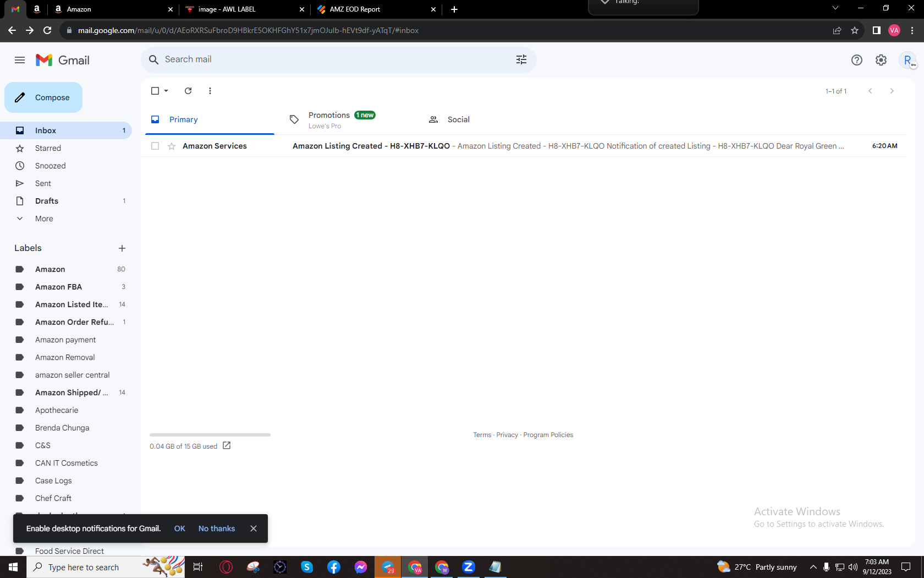Open the Privacy link
Screen dimensions: 924x578
[507, 435]
